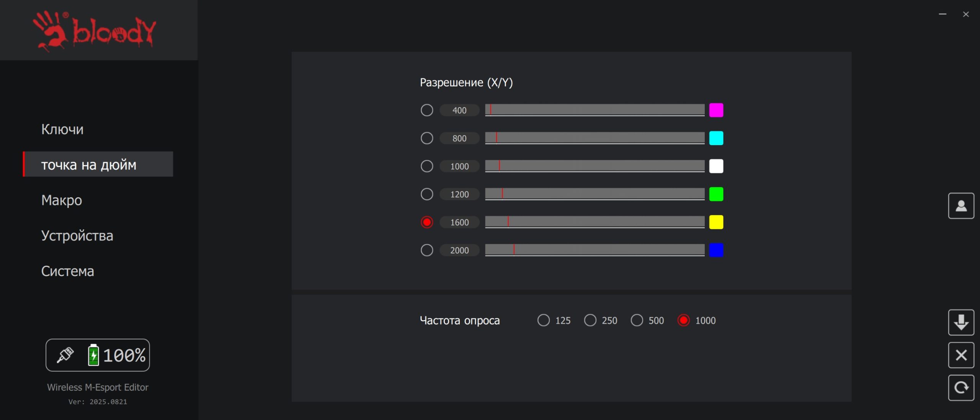Click the 1200 DPI value field

coord(459,194)
